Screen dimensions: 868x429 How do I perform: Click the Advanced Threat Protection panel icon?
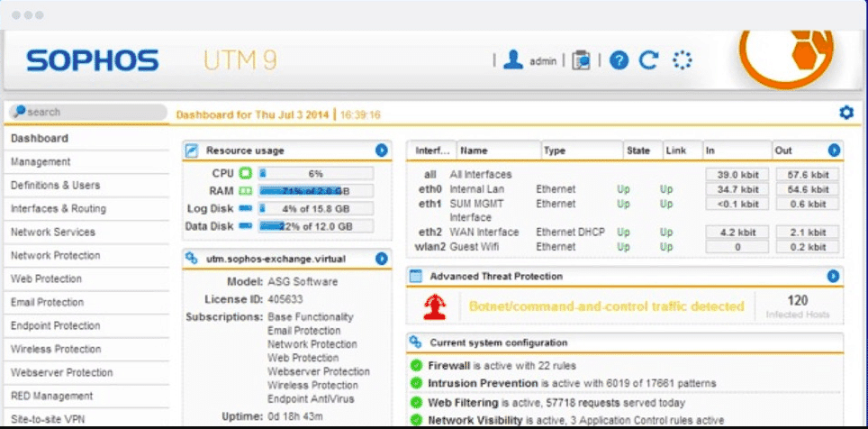point(416,276)
